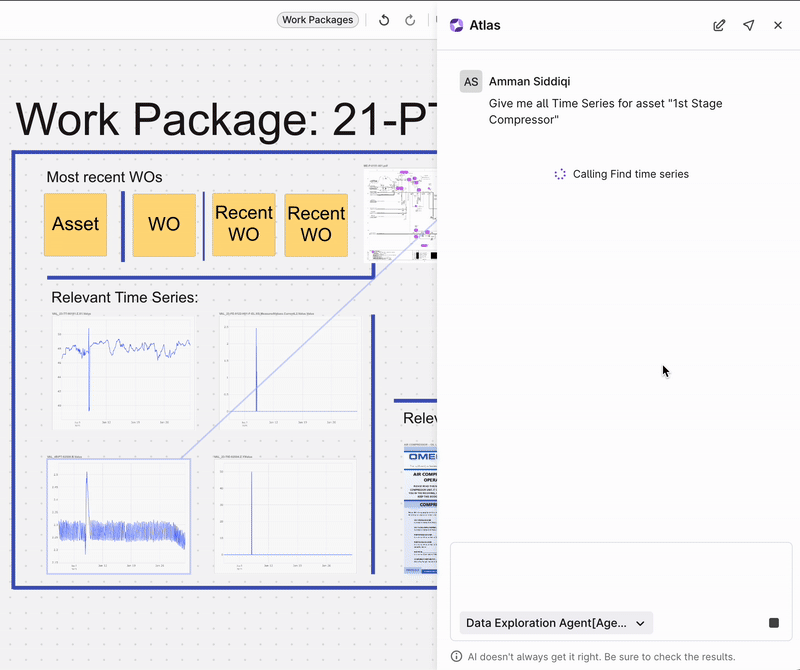The image size is (800, 670).
Task: Select the first Recent WO sticky note
Action: tap(244, 224)
